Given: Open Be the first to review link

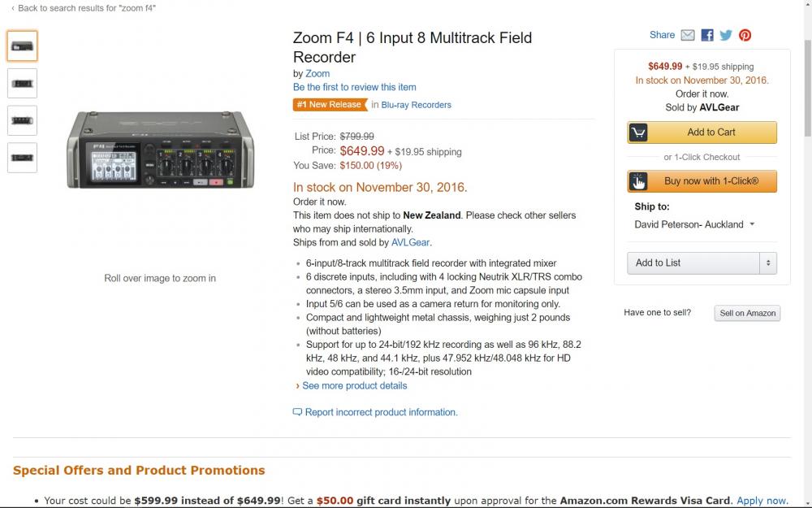Looking at the screenshot, I should pyautogui.click(x=354, y=87).
